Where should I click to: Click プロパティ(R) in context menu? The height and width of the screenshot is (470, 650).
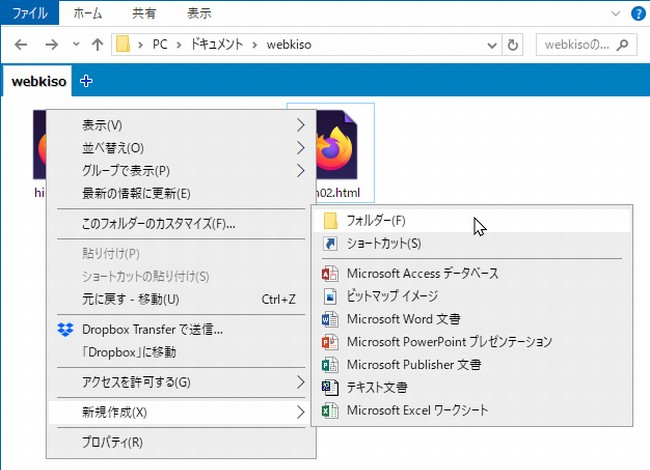pos(112,442)
